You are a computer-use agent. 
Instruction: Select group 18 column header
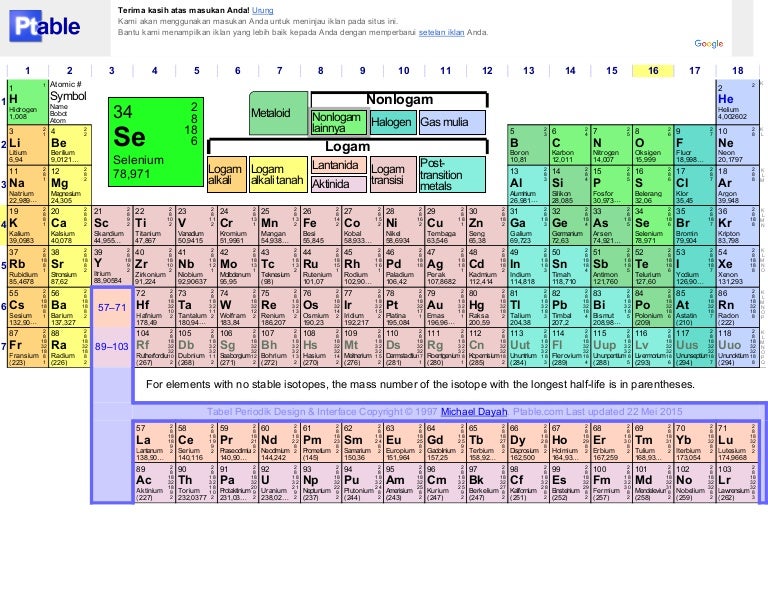coord(738,71)
